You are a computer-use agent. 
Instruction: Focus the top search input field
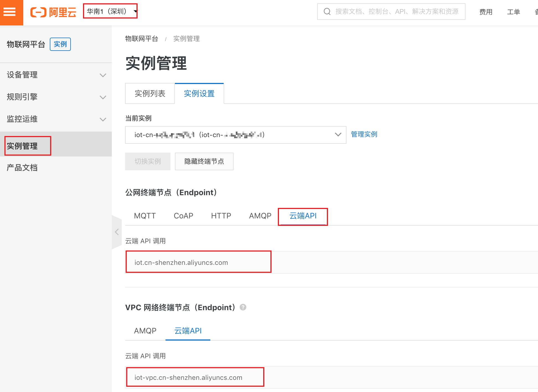[x=391, y=12]
